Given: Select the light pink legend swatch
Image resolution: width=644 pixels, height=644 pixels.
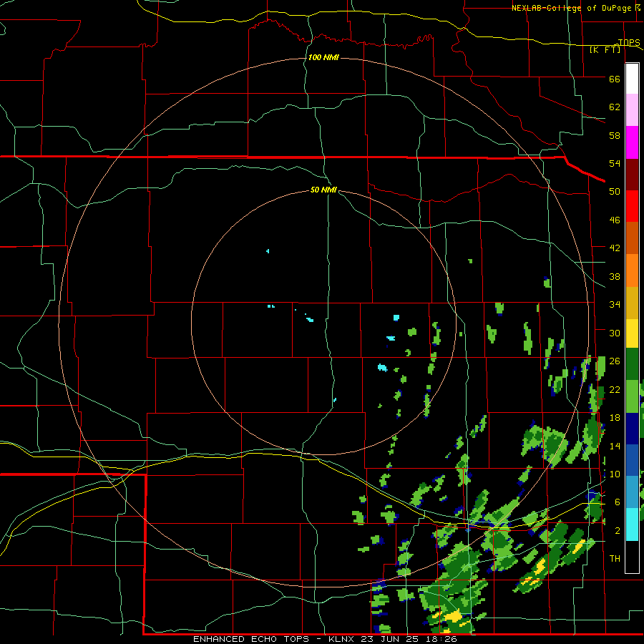Looking at the screenshot, I should (x=632, y=109).
